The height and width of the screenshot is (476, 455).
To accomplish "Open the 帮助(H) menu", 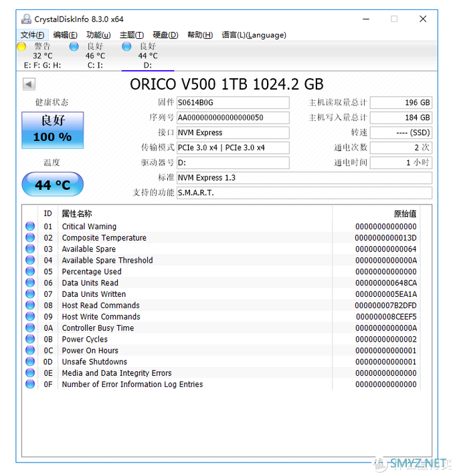I will click(200, 35).
